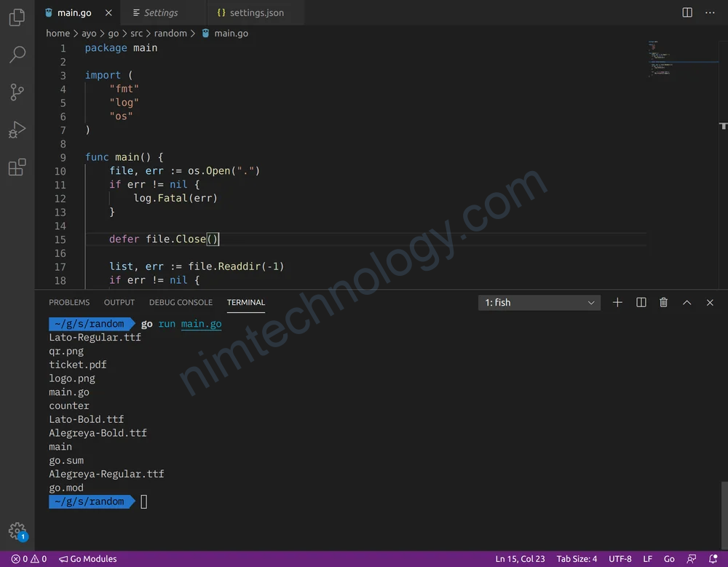Click the Manage gear icon
The width and height of the screenshot is (728, 567).
(x=17, y=531)
